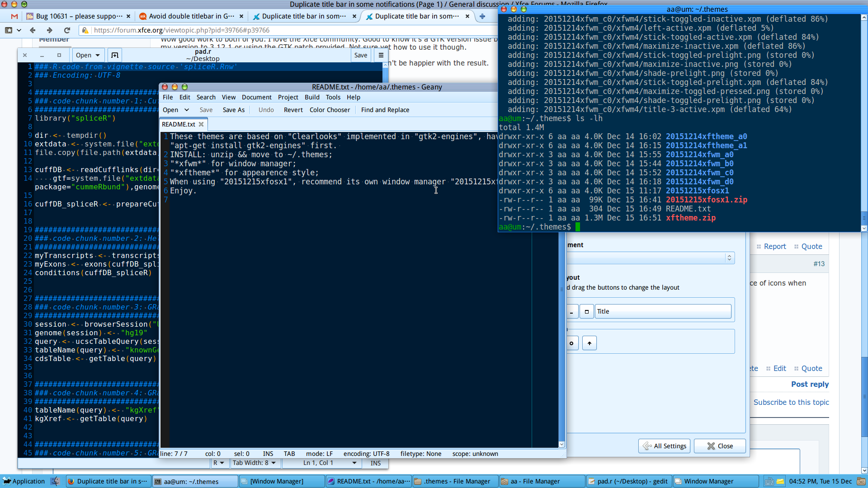Click Firefox back arrow button
This screenshot has width=868, height=488.
pyautogui.click(x=33, y=30)
